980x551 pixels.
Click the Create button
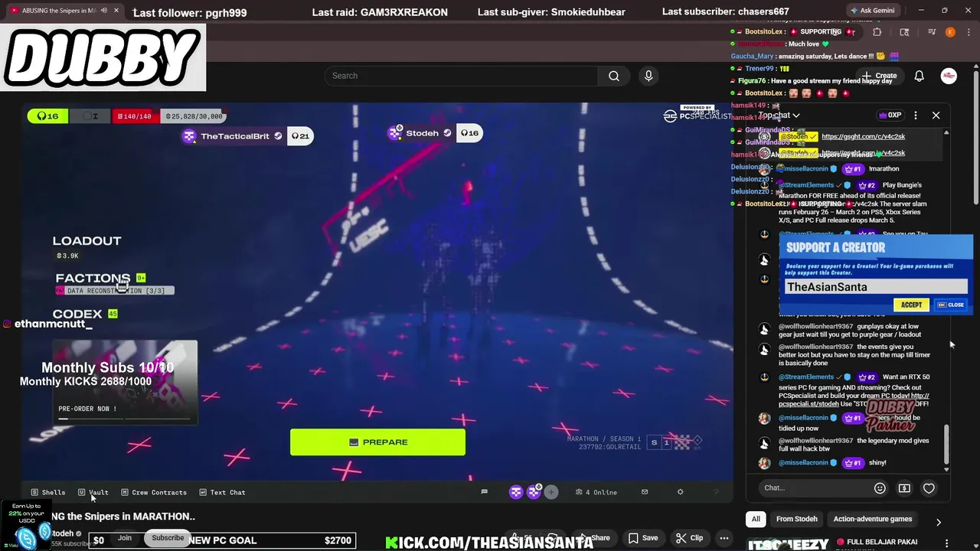click(880, 76)
